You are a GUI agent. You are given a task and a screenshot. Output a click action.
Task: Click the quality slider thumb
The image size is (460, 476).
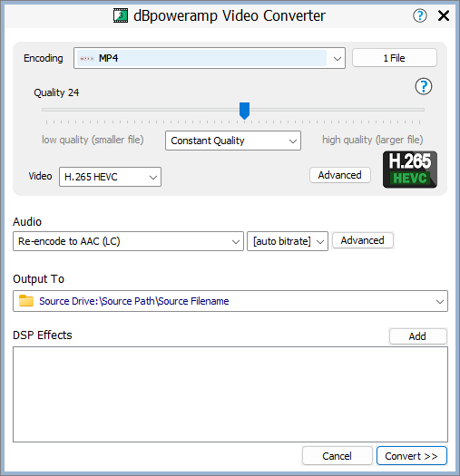244,111
